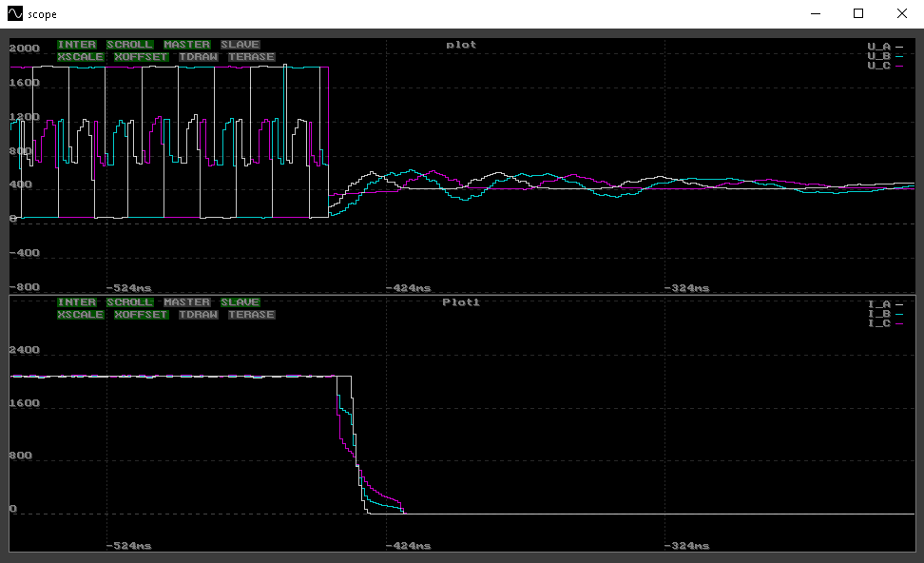Enable SLAVE mode in the upper plot
The width and height of the screenshot is (924, 563).
(240, 45)
